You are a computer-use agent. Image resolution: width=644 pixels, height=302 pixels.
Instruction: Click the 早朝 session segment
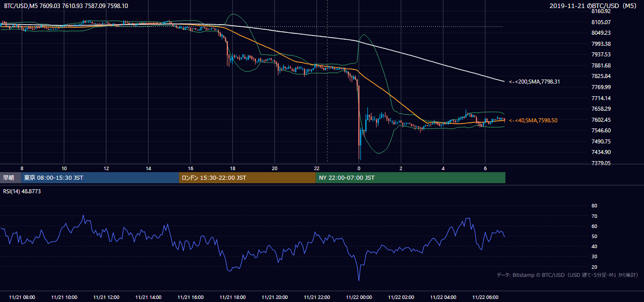[x=10, y=178]
